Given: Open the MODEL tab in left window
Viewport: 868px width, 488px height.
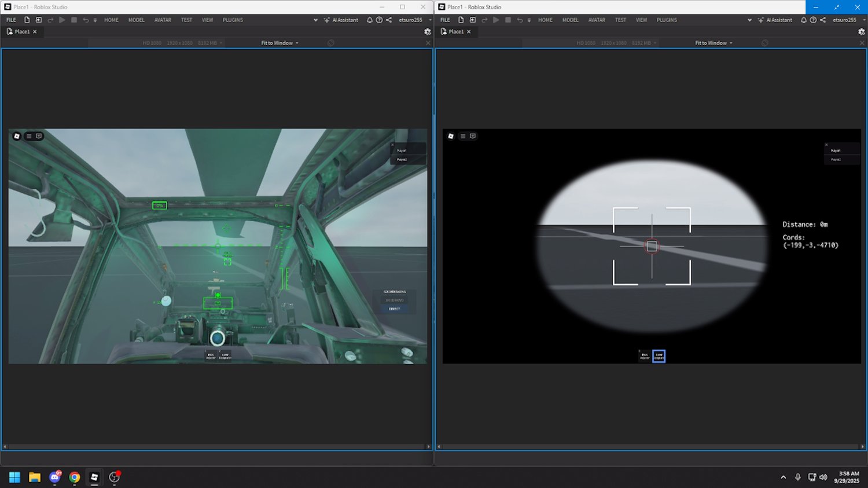Looking at the screenshot, I should 136,20.
